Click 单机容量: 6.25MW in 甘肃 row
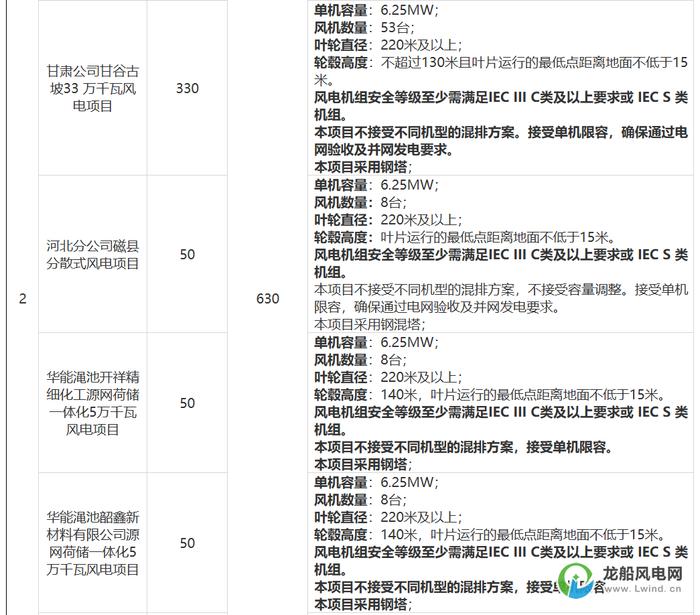The width and height of the screenshot is (700, 615). pos(376,10)
